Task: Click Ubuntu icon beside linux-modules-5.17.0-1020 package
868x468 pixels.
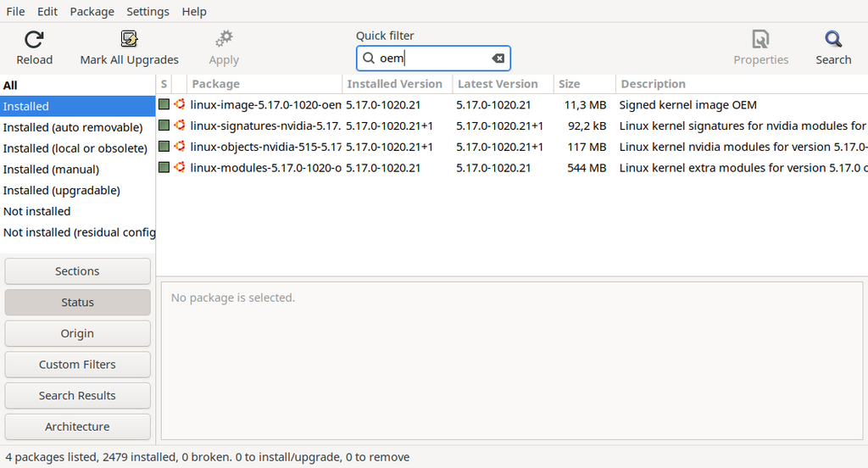Action: [x=180, y=168]
